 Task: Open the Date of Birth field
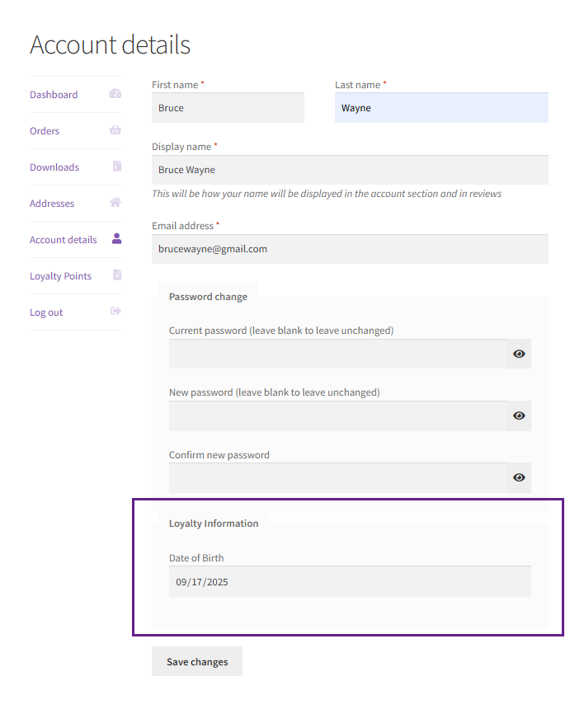(350, 582)
